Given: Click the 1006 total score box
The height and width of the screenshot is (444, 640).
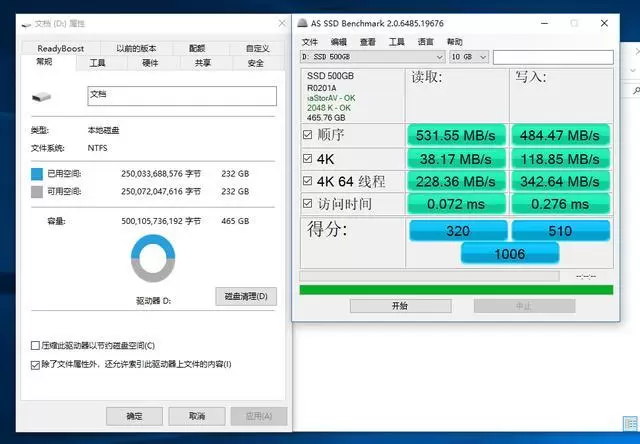Looking at the screenshot, I should tap(510, 254).
